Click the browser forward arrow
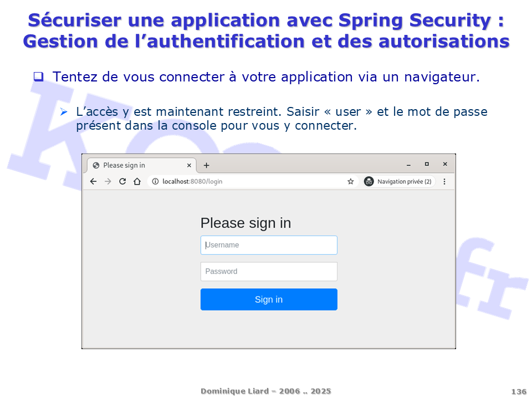This screenshot has width=532, height=399. (108, 181)
